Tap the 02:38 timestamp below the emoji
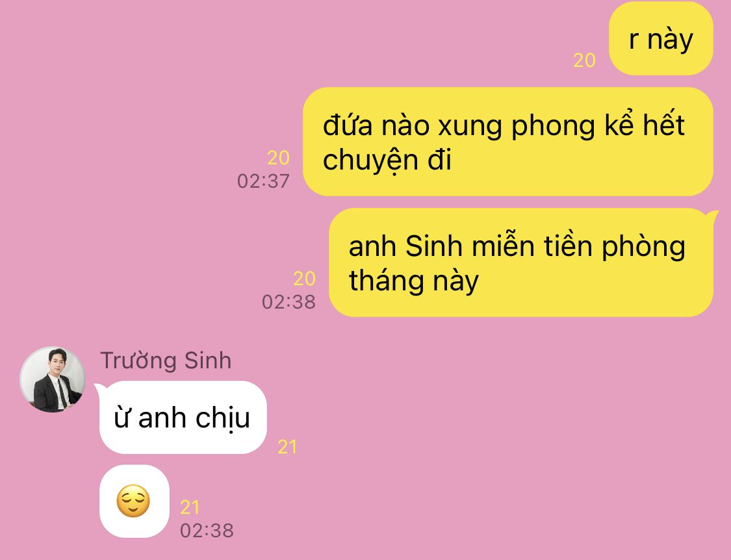 pos(207,530)
